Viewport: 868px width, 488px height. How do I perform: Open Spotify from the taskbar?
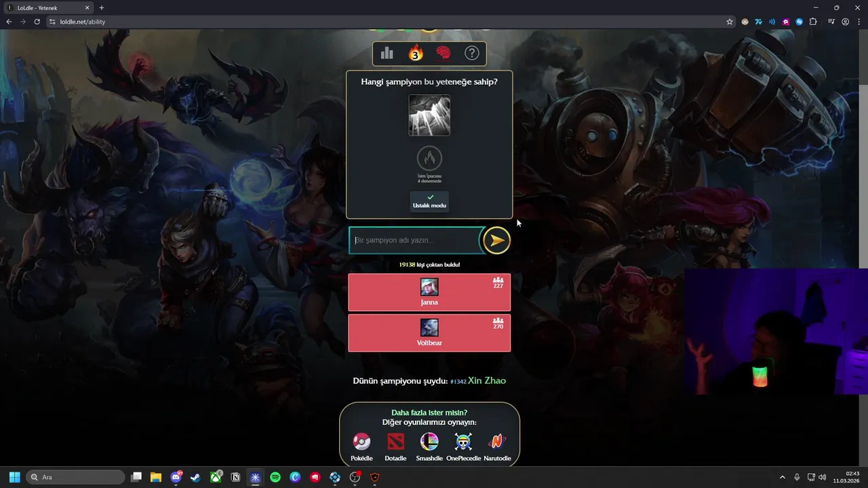click(x=275, y=477)
